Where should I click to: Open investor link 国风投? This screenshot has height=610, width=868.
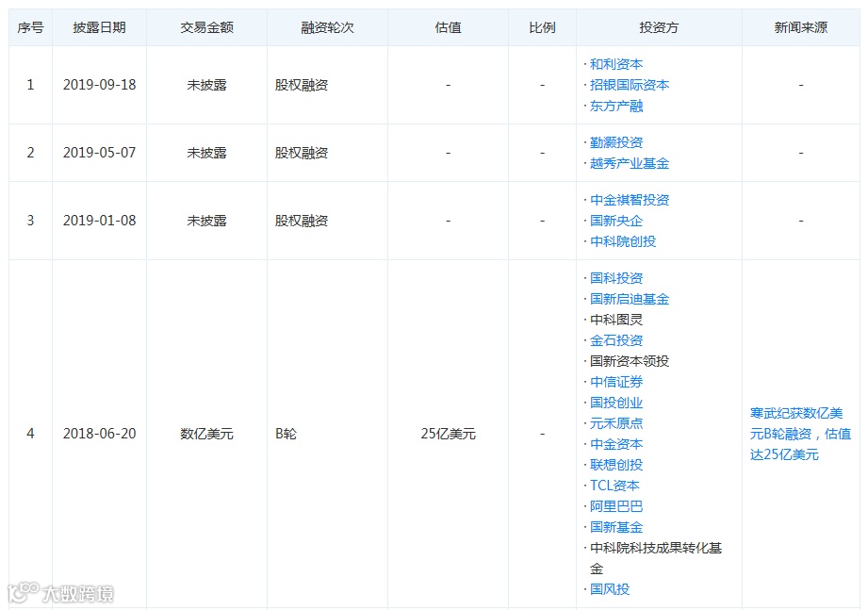coord(610,589)
